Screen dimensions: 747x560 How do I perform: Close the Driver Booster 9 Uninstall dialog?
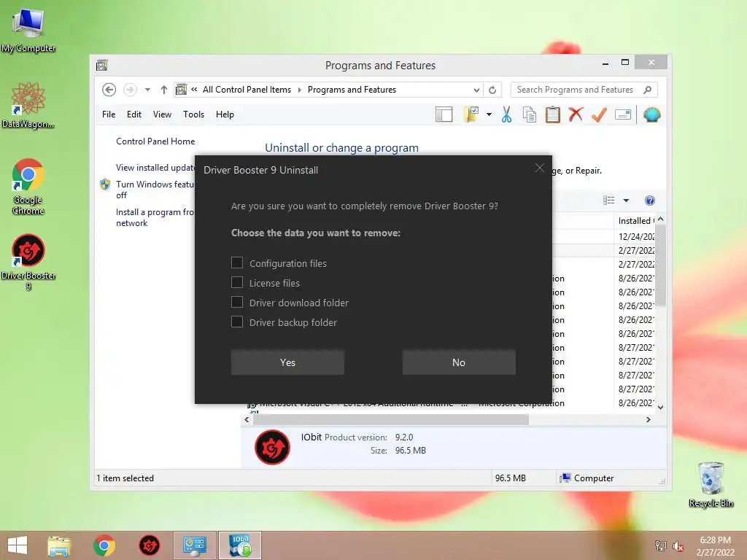539,168
